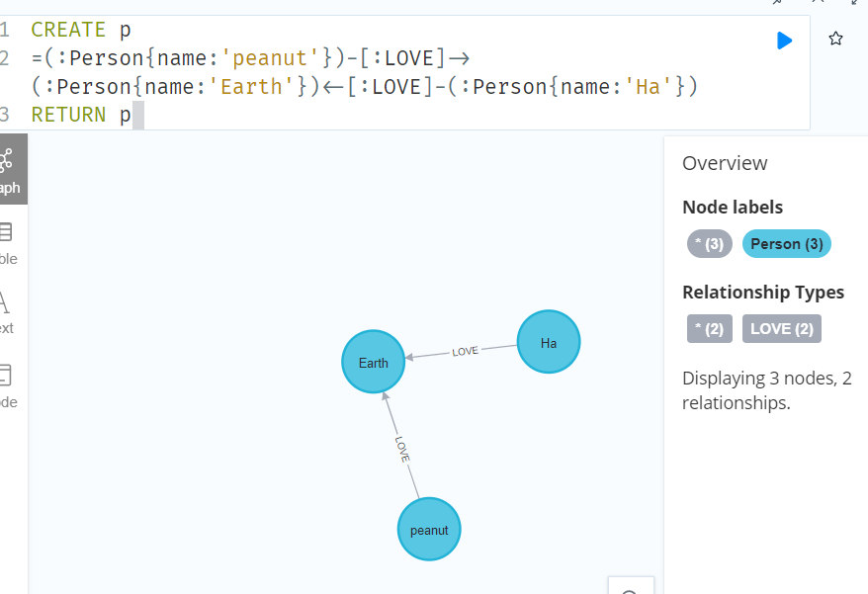This screenshot has height=594, width=868.
Task: Click 'Ha' string in the query
Action: pyautogui.click(x=649, y=87)
